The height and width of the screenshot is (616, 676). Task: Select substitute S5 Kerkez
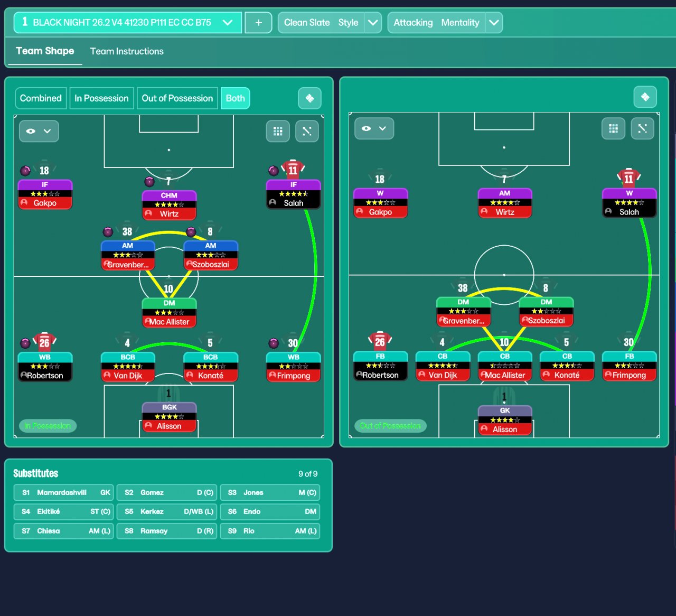pyautogui.click(x=166, y=511)
